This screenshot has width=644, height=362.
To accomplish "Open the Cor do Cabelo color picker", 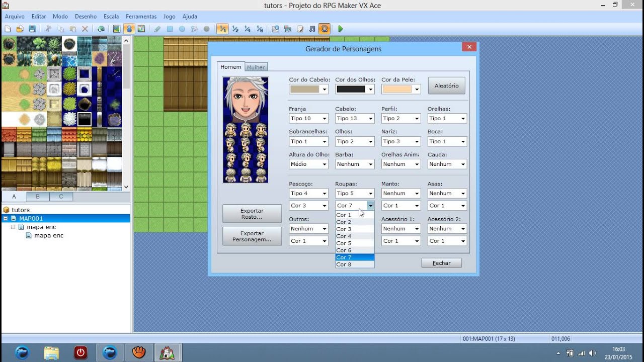I will click(x=308, y=89).
